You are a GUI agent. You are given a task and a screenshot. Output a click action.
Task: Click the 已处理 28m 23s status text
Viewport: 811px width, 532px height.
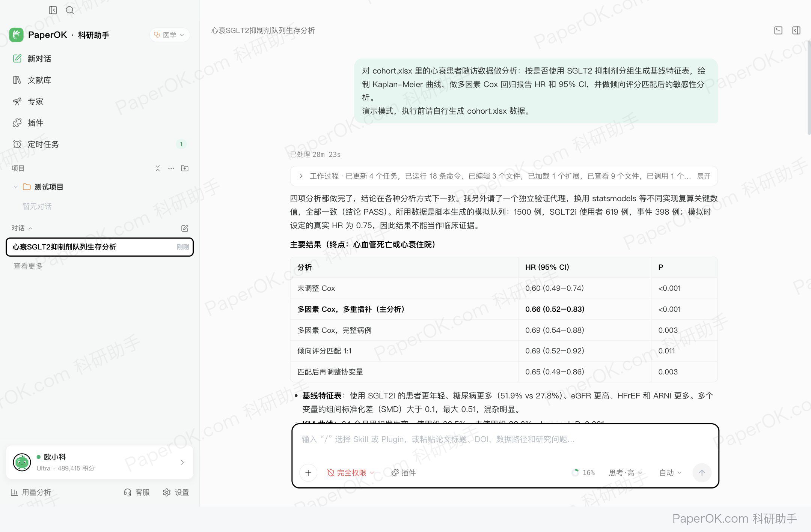tap(315, 155)
